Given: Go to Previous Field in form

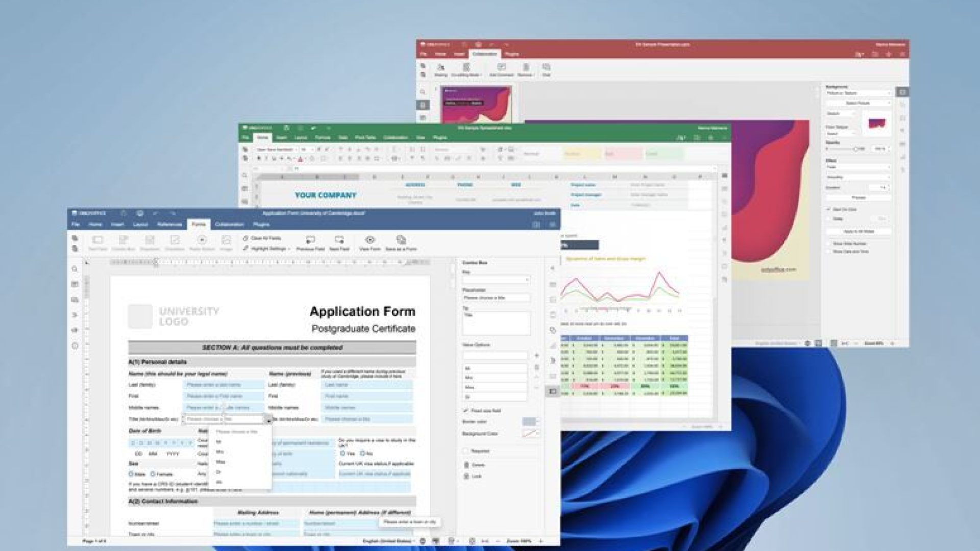Looking at the screenshot, I should coord(310,240).
